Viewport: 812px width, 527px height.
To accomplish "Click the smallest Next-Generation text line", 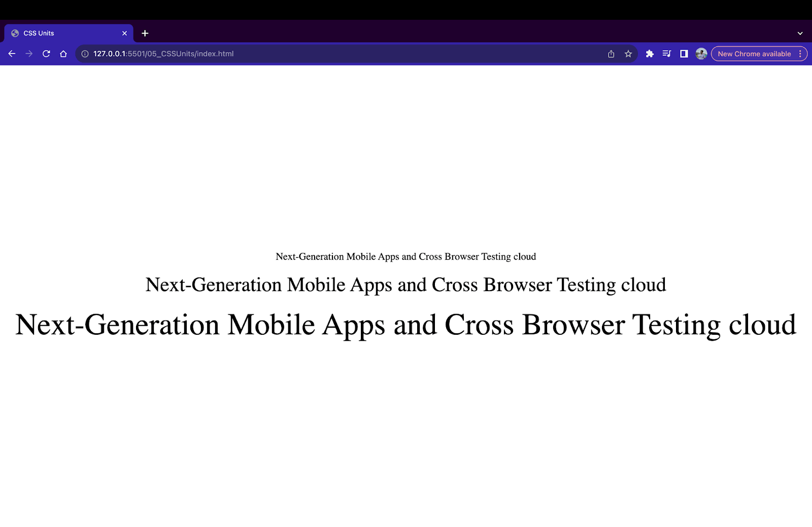I will (x=405, y=257).
